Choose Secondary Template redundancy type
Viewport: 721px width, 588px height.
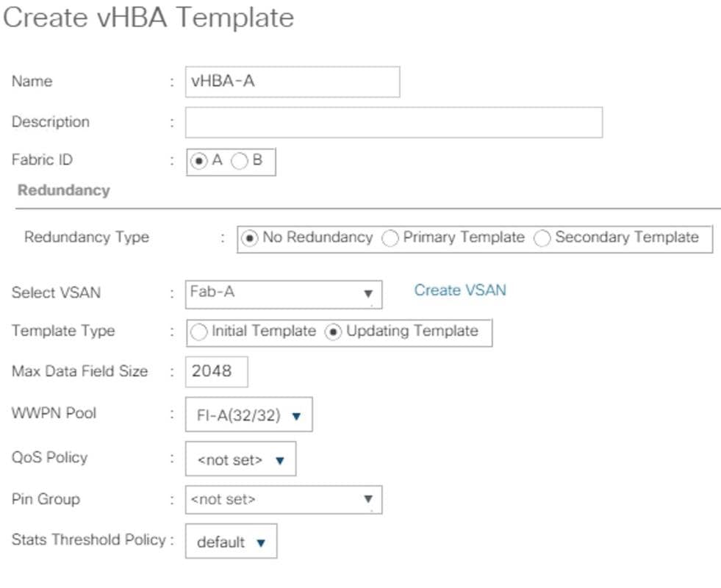542,238
